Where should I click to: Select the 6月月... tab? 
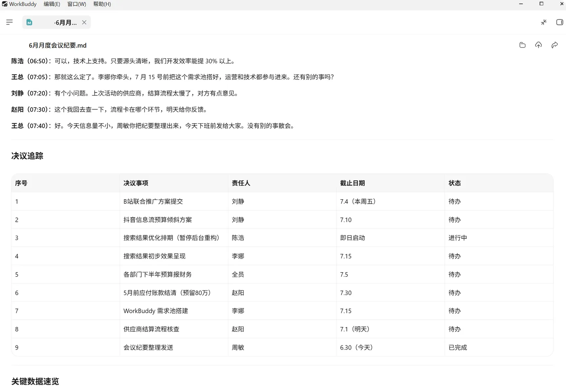(57, 22)
